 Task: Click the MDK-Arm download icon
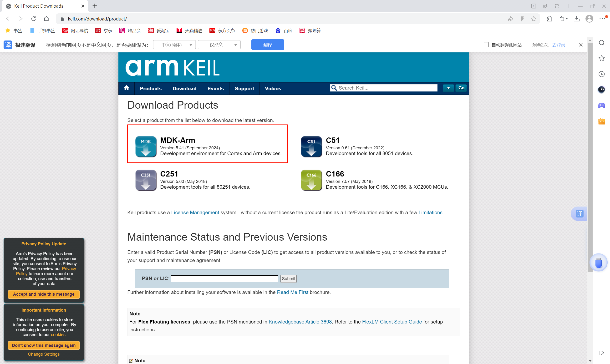[x=146, y=147]
